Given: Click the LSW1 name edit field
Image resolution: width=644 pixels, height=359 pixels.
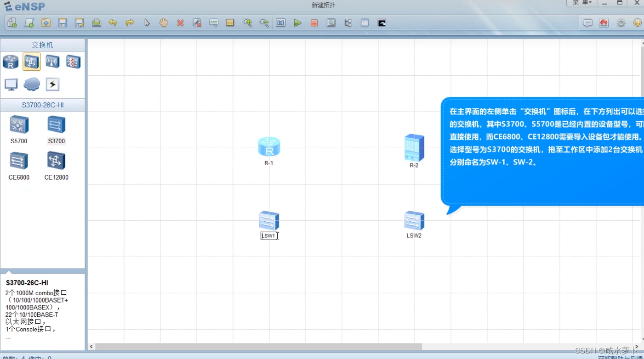Looking at the screenshot, I should tap(269, 236).
